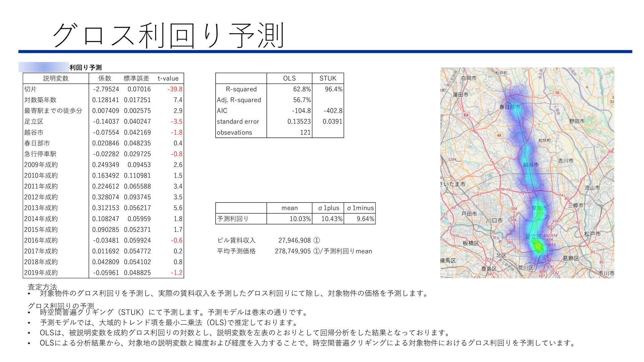Click the σ1minus value 9.64%
This screenshot has width=644, height=362.
[365, 219]
